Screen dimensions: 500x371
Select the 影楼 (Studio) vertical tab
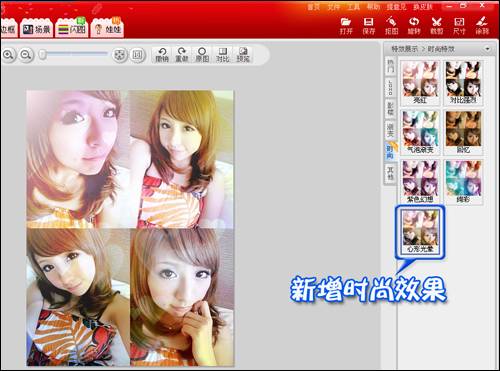click(390, 108)
